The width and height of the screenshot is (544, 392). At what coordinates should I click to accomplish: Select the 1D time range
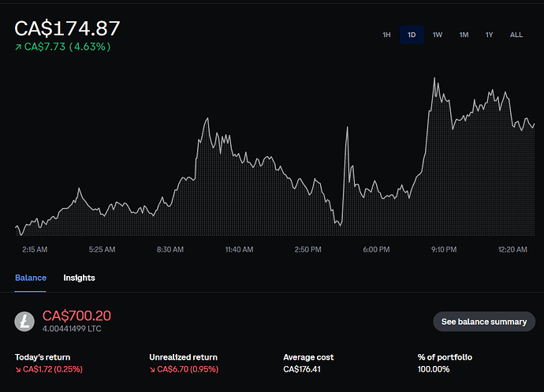(x=412, y=35)
